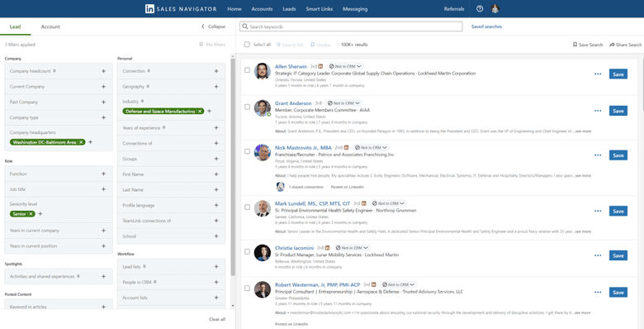Open more actions for Robert Westerman
644x329 pixels.
click(x=598, y=293)
